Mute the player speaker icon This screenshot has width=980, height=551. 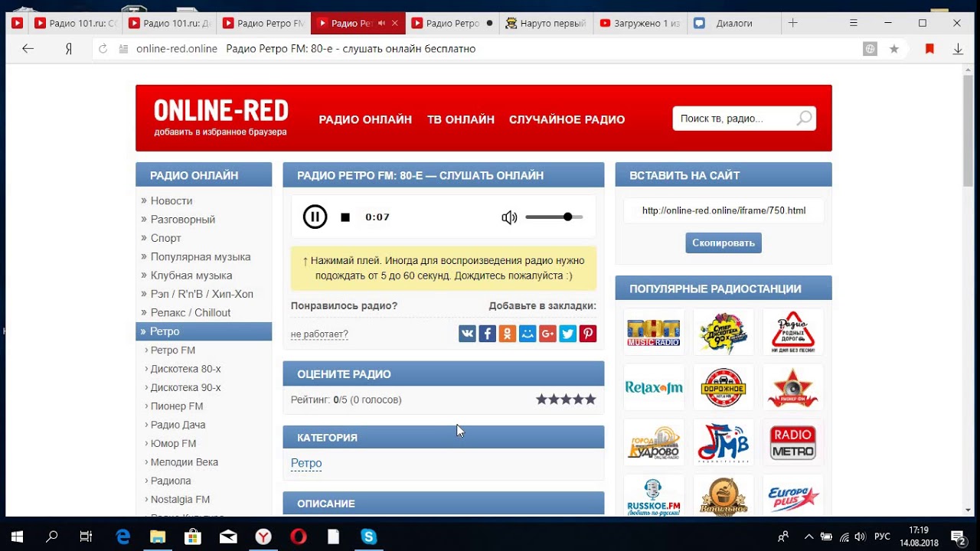point(509,217)
